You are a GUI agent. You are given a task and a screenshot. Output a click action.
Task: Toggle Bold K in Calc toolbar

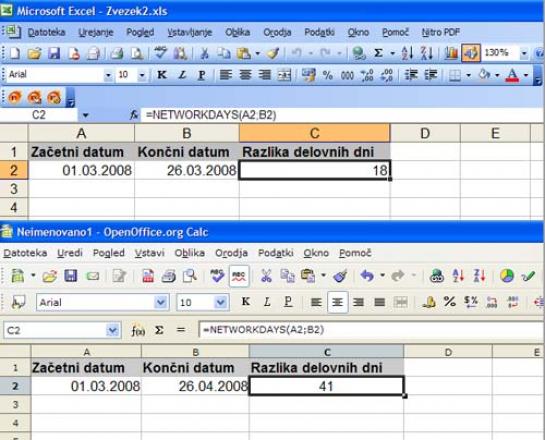[x=246, y=302]
